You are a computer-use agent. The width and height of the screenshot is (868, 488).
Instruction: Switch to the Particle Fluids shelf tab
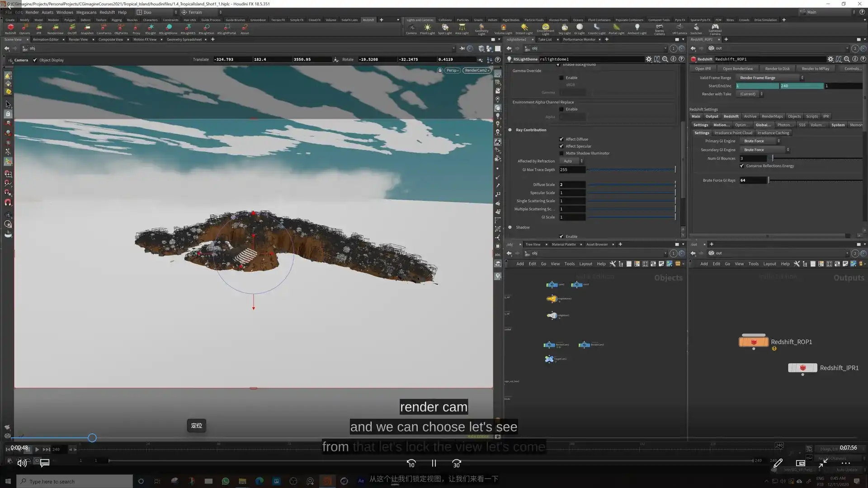pyautogui.click(x=534, y=20)
